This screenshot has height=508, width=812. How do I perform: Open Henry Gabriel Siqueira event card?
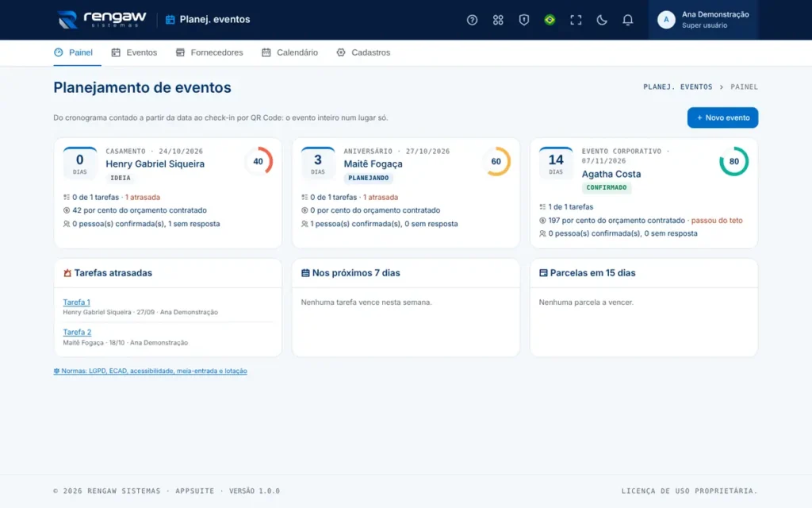[x=168, y=193]
